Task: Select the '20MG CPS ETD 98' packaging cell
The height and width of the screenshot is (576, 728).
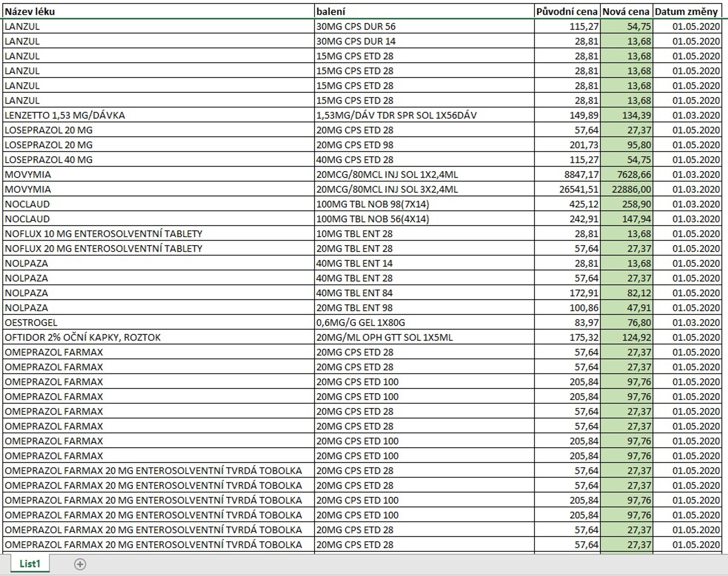Action: click(x=424, y=145)
